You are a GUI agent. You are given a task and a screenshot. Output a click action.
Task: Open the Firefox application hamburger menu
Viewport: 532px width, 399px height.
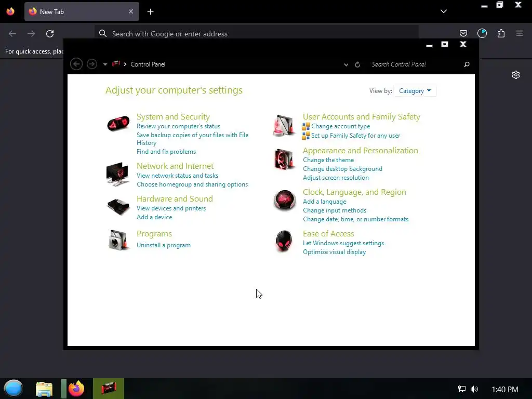(x=520, y=33)
